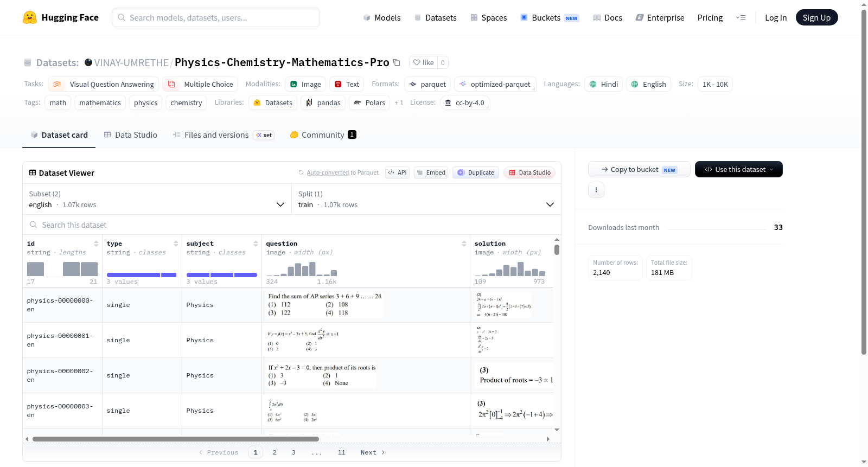Image resolution: width=868 pixels, height=467 pixels.
Task: Switch to the Data Studio tab
Action: 131,135
